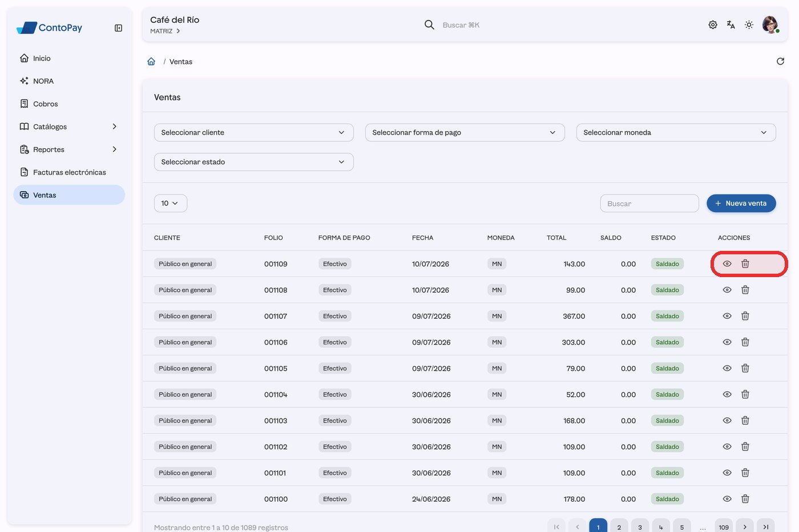Open the user avatar menu
799x532 pixels.
click(x=770, y=25)
